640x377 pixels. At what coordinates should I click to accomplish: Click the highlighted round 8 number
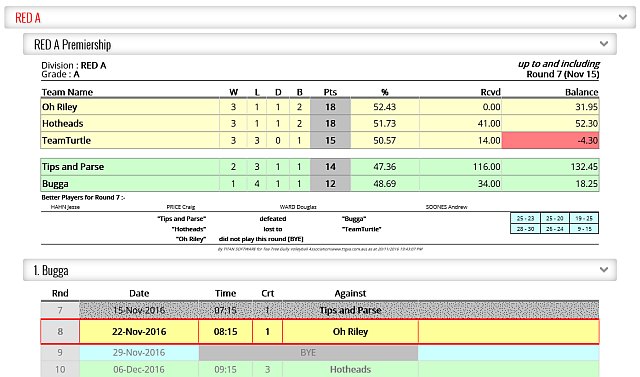[x=60, y=332]
